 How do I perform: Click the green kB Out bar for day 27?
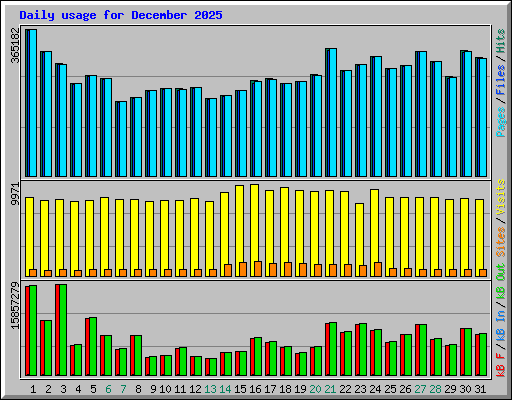click(x=423, y=350)
